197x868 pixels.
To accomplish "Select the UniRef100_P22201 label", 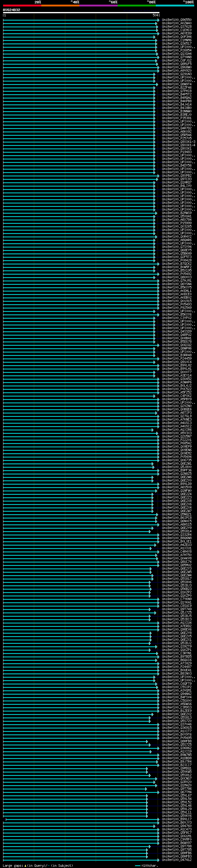I will pos(177,440).
